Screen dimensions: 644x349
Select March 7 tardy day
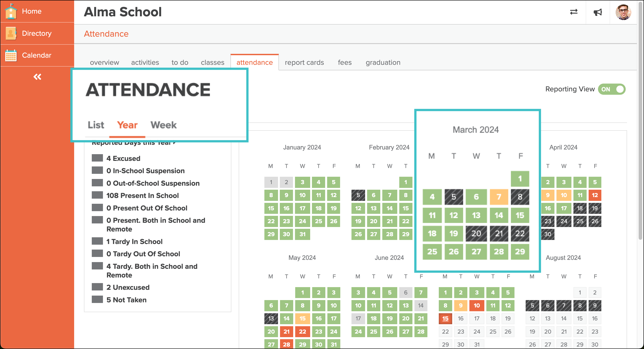pyautogui.click(x=499, y=197)
